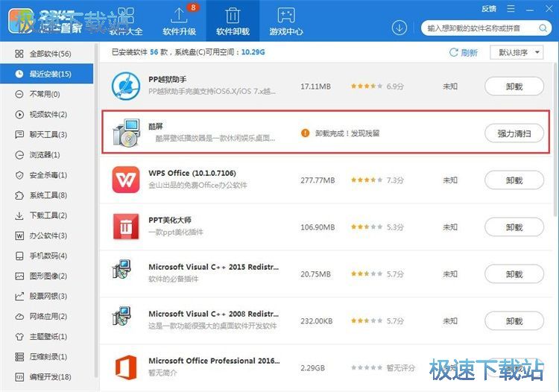Click the software list vertical scrollbar
Image resolution: width=559 pixels, height=392 pixels.
(x=555, y=139)
